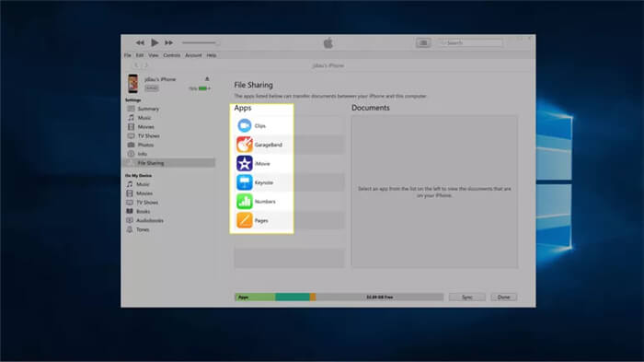644x362 pixels.
Task: Click the Apple logo in toolbar
Action: click(328, 42)
